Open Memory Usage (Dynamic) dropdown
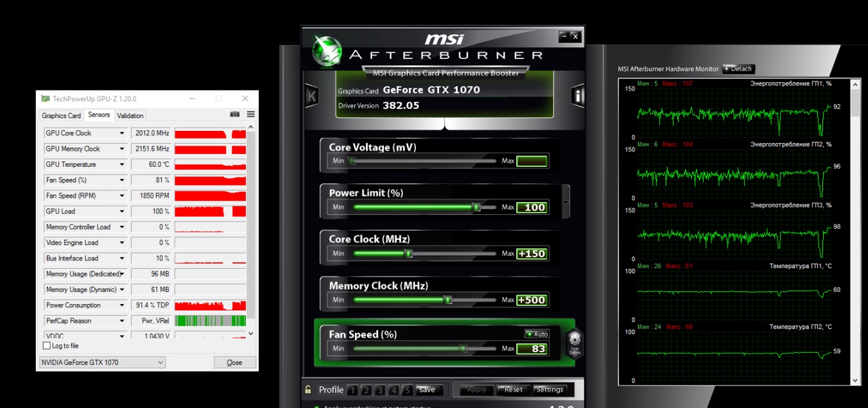 coord(122,290)
